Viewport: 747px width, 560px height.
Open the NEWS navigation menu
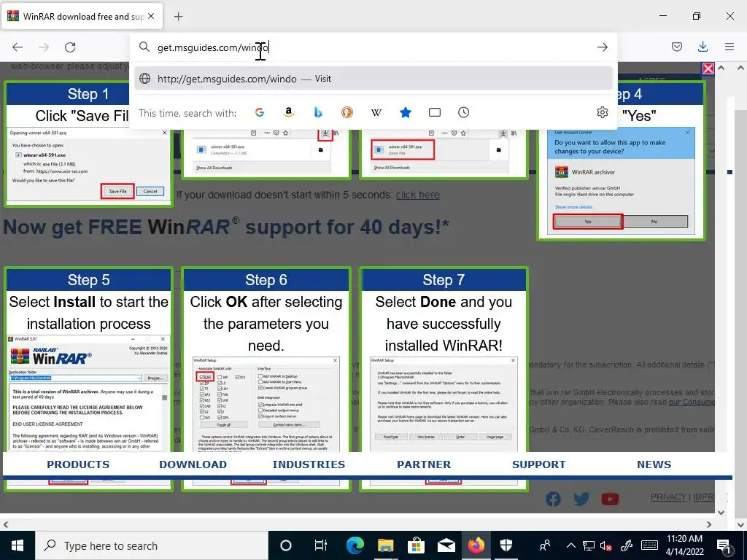click(x=654, y=464)
